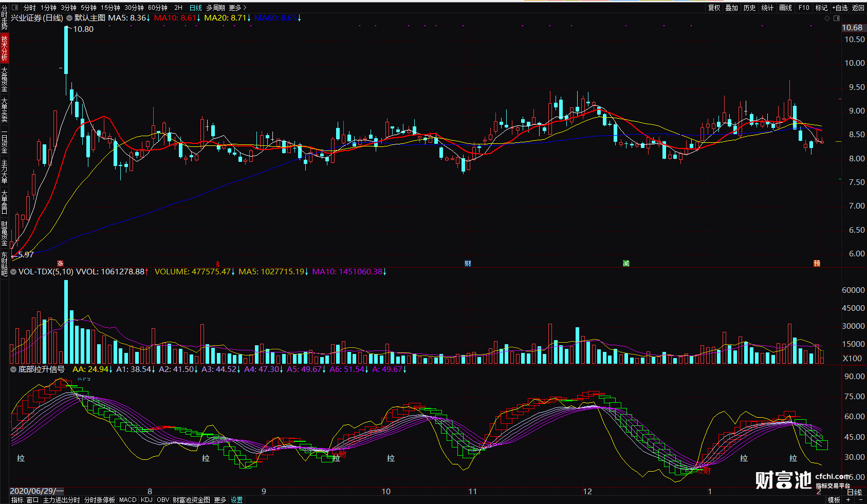Select the MACD indicator
The height and width of the screenshot is (504, 867).
128,500
